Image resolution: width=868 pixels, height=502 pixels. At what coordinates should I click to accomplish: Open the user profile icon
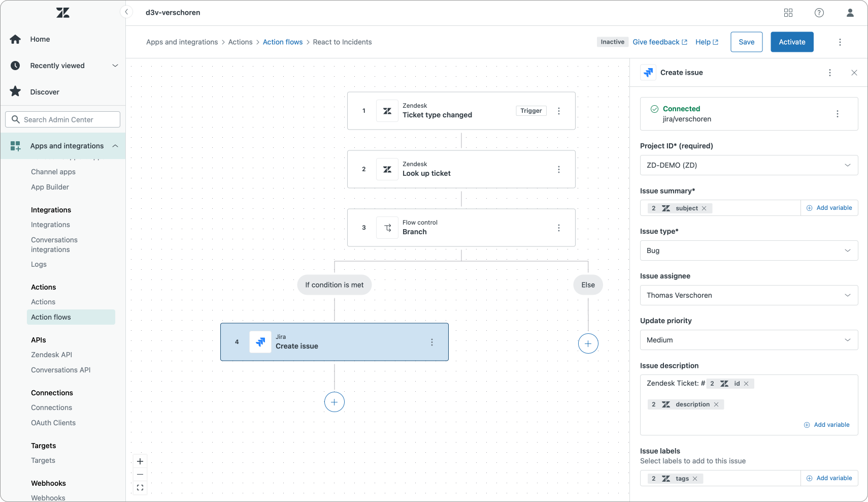[850, 13]
